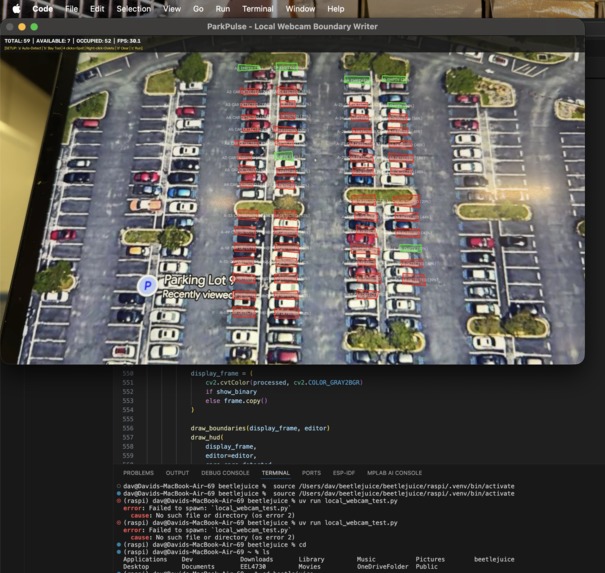Click 'Library' in the terminal ls output

(x=311, y=559)
